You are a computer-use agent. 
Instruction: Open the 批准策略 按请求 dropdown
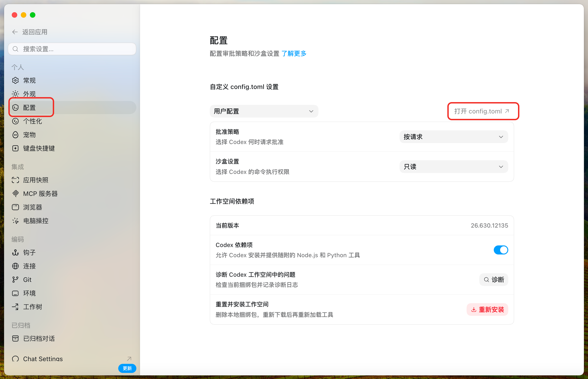point(454,137)
